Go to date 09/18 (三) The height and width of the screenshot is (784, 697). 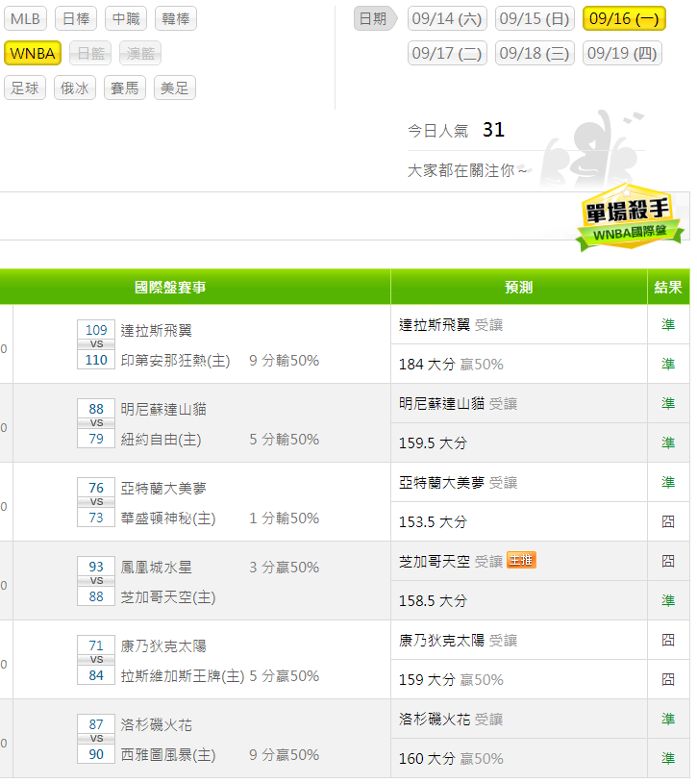(535, 53)
